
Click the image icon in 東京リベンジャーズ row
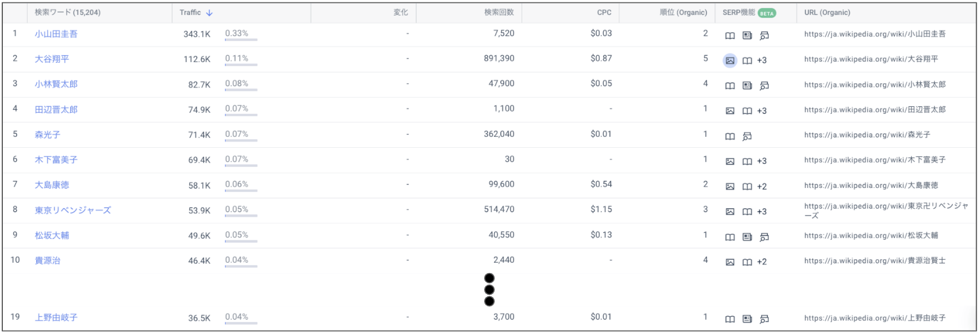tap(730, 212)
